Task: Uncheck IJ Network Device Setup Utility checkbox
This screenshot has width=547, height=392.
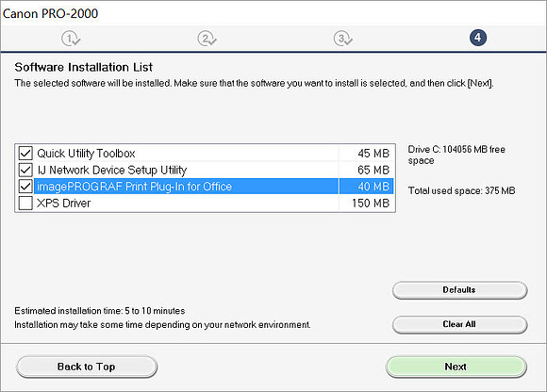Action: 25,170
